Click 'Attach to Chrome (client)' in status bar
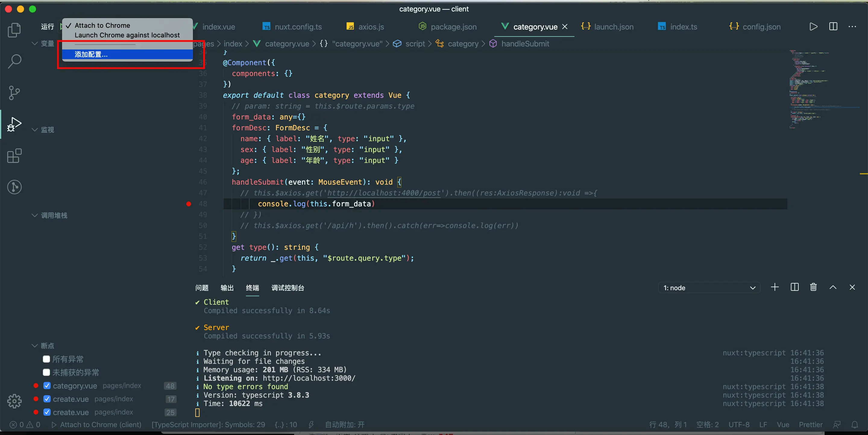This screenshot has width=868, height=435. click(x=97, y=424)
